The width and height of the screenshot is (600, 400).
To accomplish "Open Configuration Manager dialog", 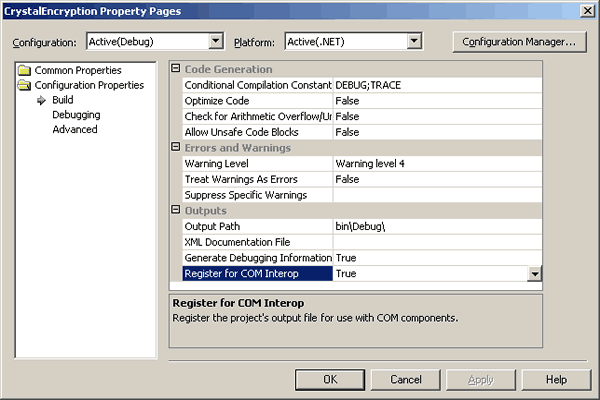I will click(519, 42).
